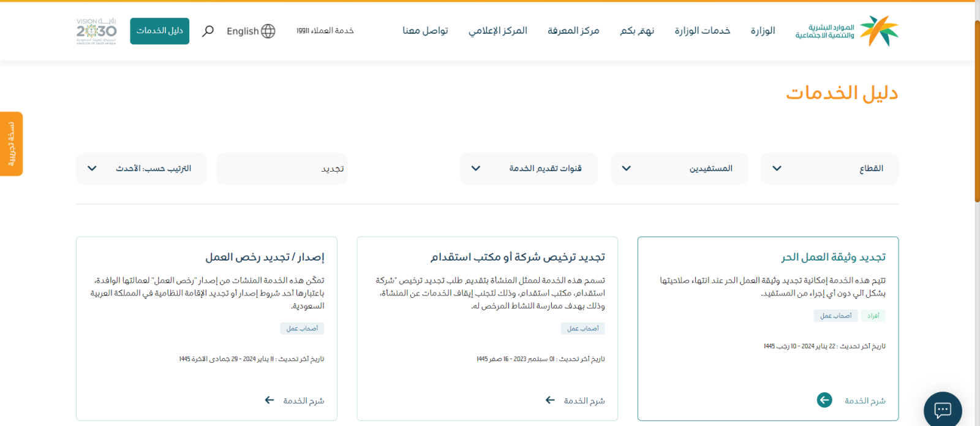Screen dimensions: 980x426
Task: Open the خدمات الوزارة menu
Action: (x=703, y=31)
